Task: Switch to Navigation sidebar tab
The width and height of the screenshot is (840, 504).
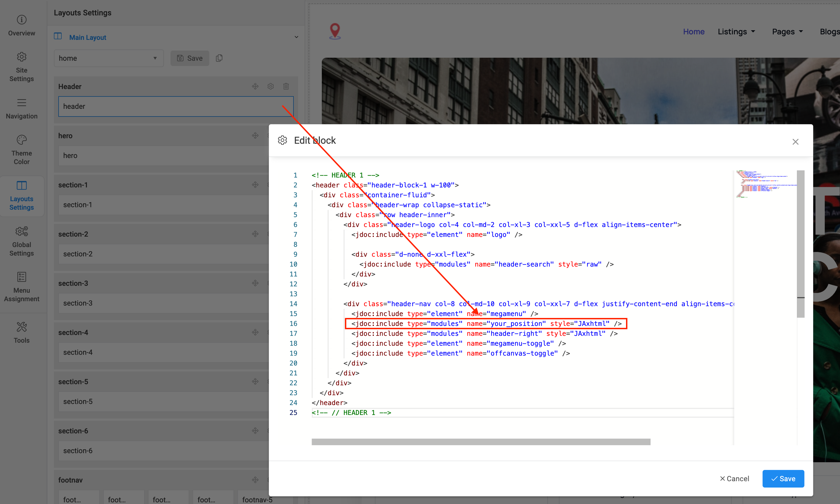Action: click(x=21, y=109)
